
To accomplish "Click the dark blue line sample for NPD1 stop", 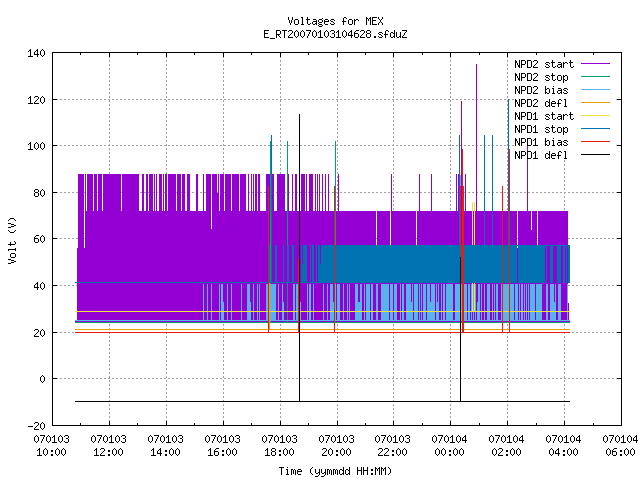I will (596, 129).
